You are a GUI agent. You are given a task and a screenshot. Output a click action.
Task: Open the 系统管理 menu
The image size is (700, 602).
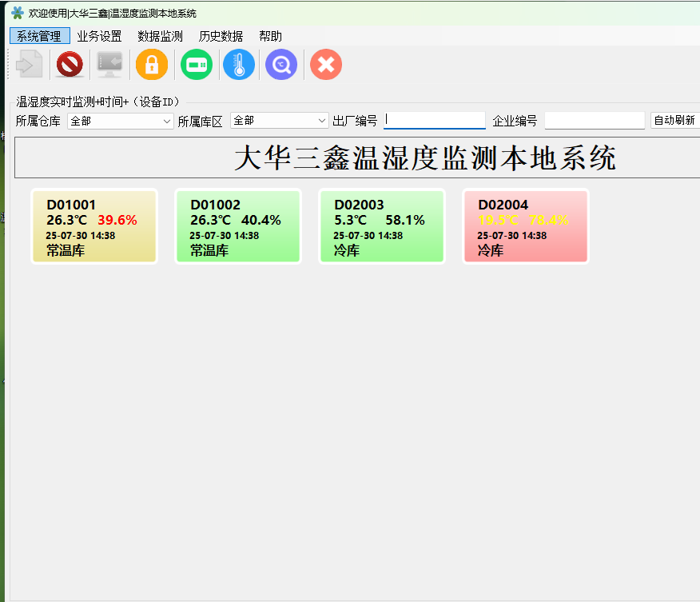coord(39,36)
